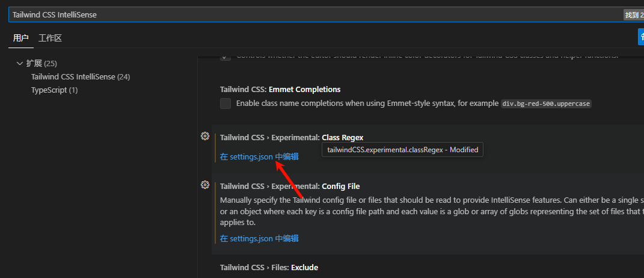The image size is (644, 278).
Task: Switch to the 用户 settings tab
Action: point(20,38)
